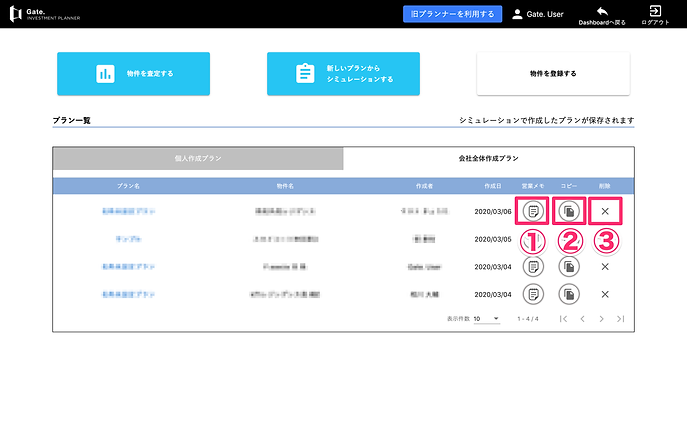This screenshot has height=429, width=687.
Task: Delete the plan dated 2020/03/06
Action: 605,211
